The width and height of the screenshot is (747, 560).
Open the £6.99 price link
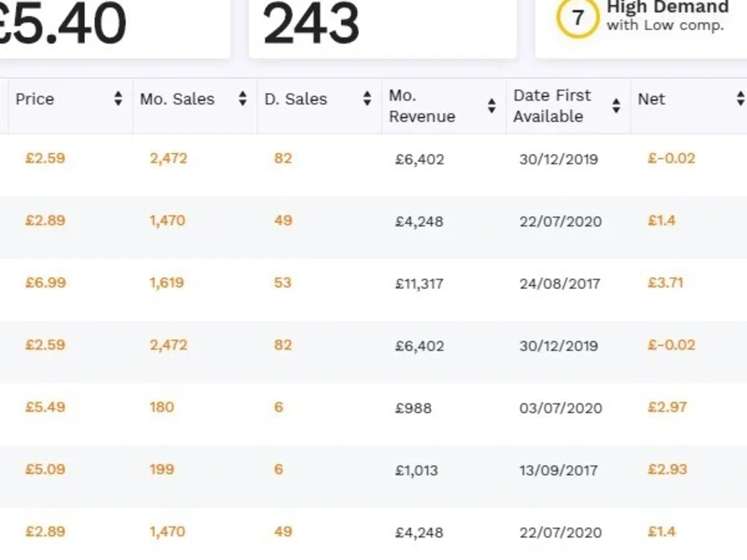[46, 283]
